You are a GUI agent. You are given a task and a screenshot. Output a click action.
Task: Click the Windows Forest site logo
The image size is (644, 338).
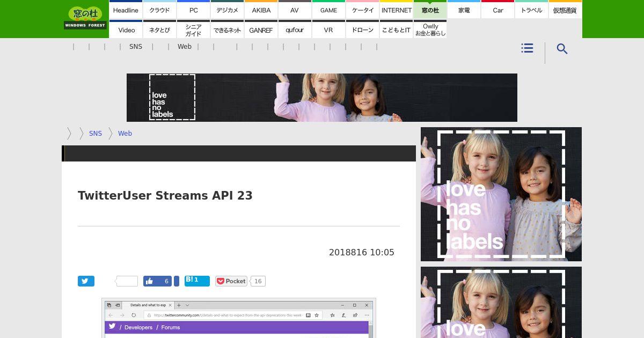(85, 18)
